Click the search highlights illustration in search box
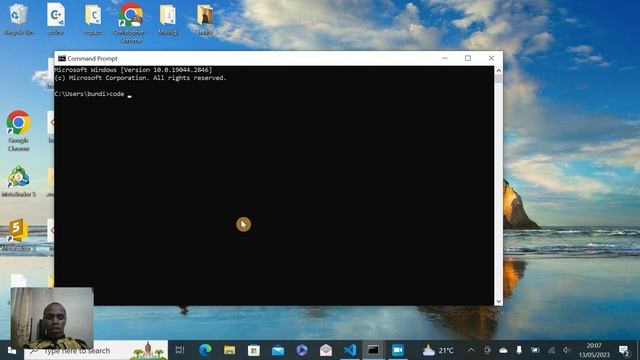 click(148, 350)
